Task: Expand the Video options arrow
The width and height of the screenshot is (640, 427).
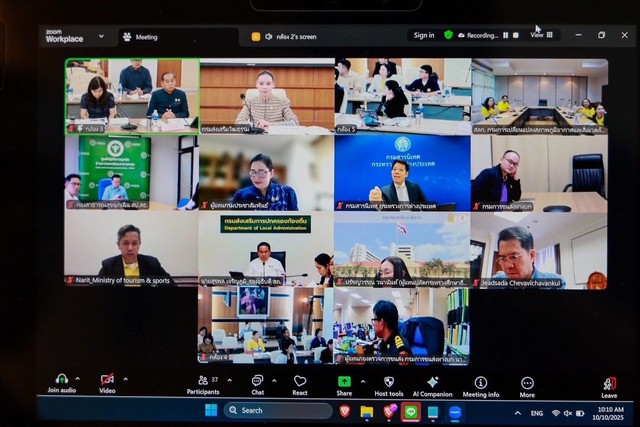Action: point(125,379)
